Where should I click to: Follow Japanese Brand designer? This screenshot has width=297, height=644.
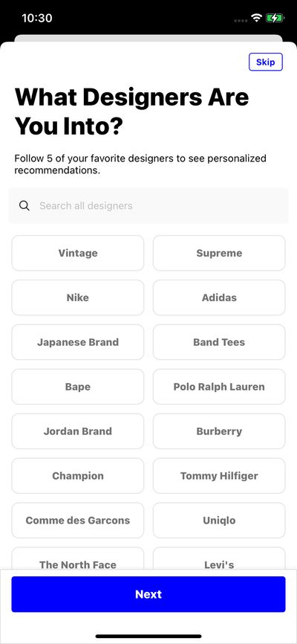(78, 342)
